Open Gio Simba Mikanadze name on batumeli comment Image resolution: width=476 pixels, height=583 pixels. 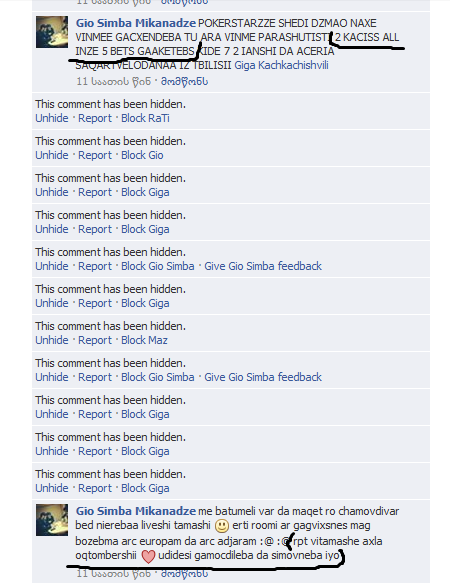[x=136, y=511]
